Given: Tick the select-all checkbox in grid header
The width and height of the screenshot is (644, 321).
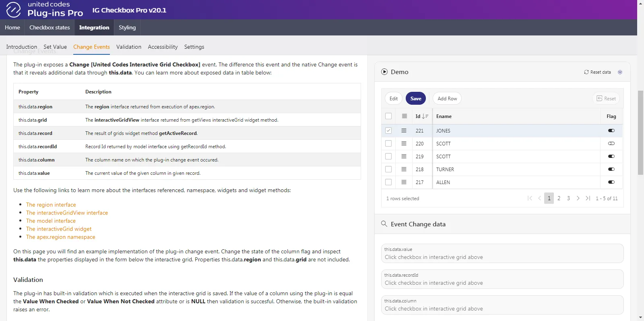Looking at the screenshot, I should pyautogui.click(x=388, y=116).
